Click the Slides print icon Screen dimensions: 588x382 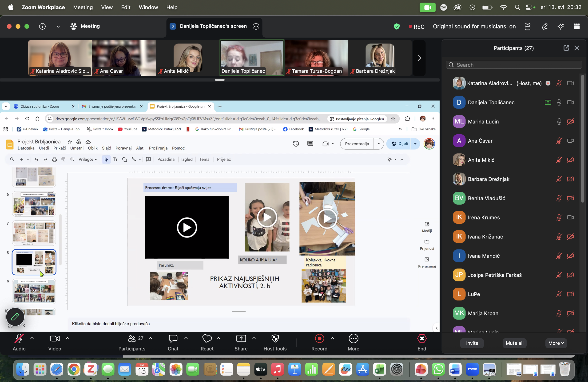(x=54, y=160)
